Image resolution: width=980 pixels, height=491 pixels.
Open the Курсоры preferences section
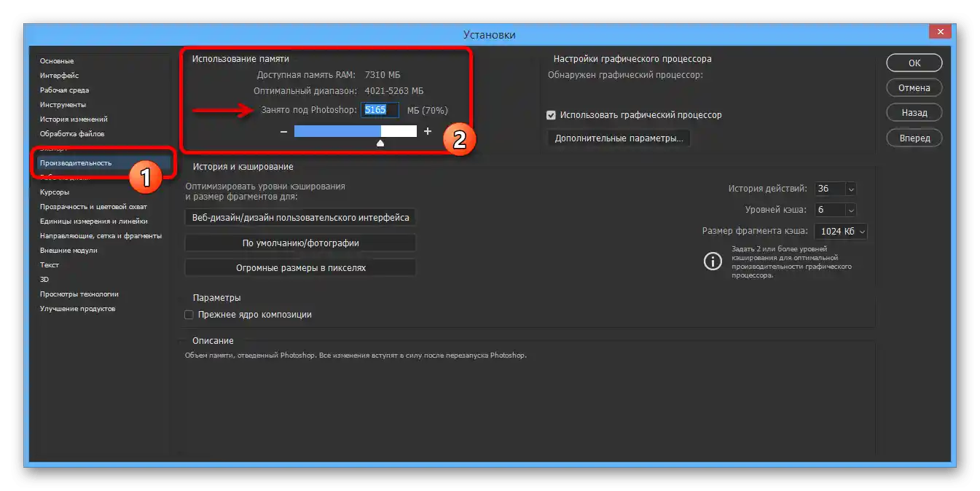coord(55,192)
